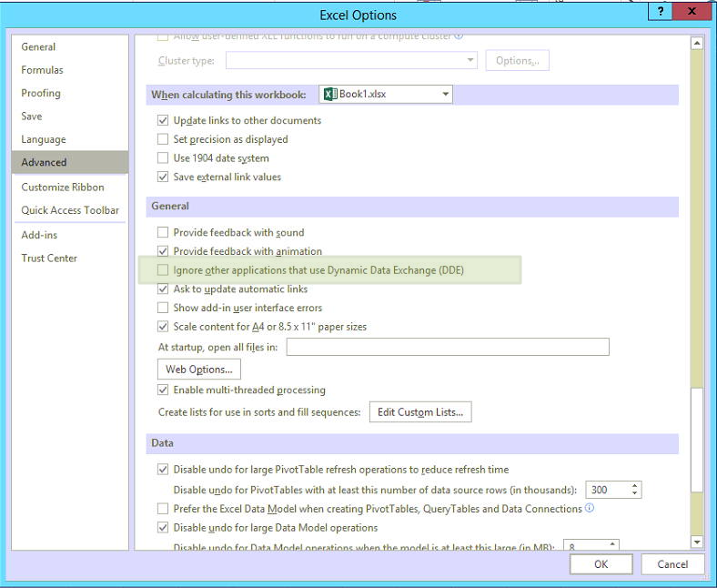
Task: Check Use 1904 date system
Action: point(164,158)
